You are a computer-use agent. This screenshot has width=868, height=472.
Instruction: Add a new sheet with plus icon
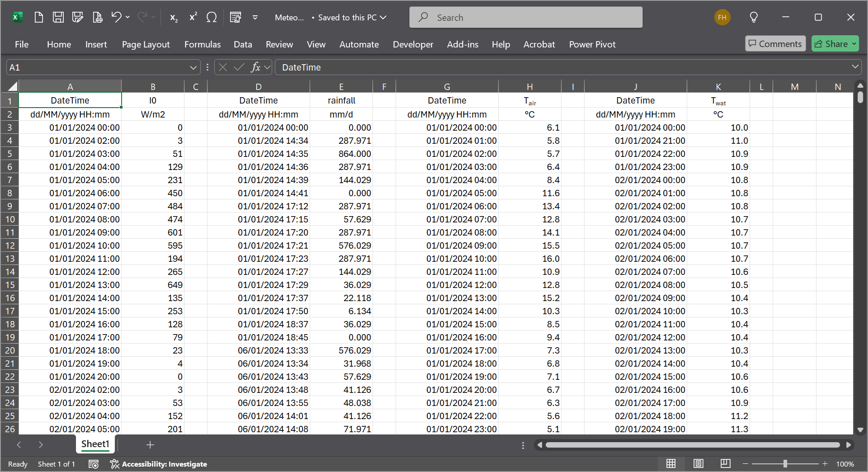(150, 445)
